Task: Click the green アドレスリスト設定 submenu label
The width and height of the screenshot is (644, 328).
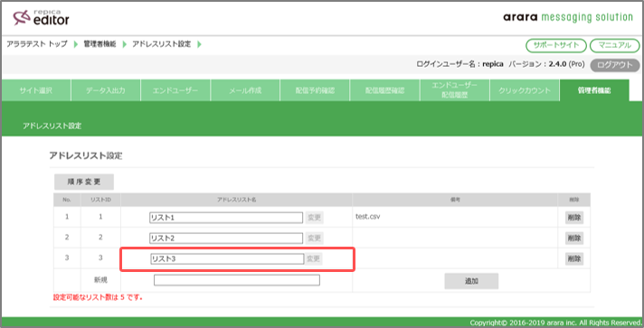Action: [52, 126]
